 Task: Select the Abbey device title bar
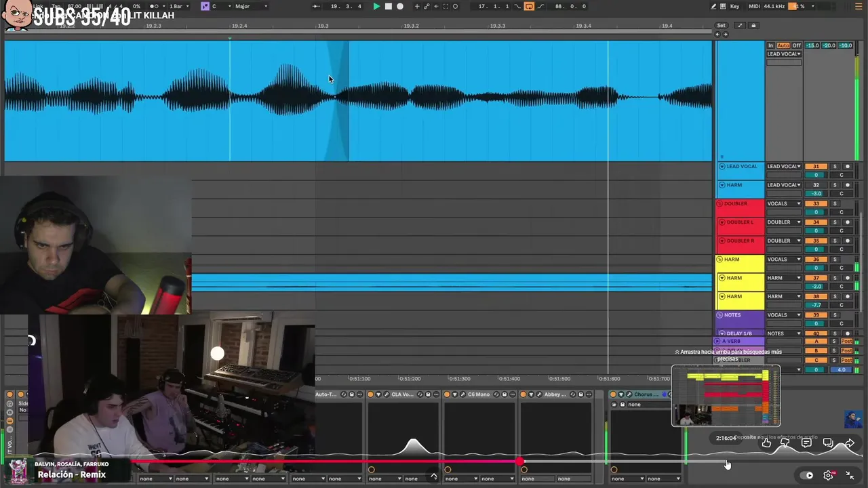pos(555,394)
